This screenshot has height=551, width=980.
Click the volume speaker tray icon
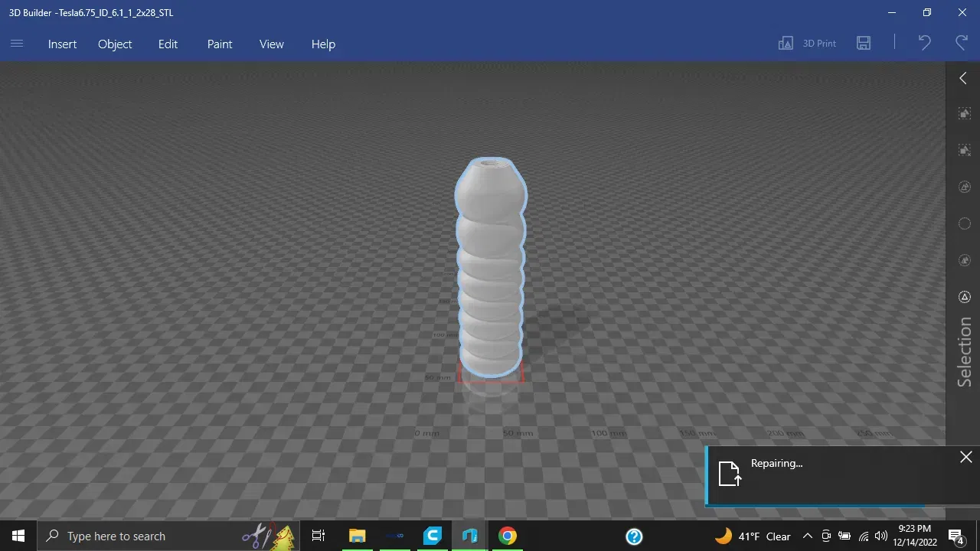[882, 536]
